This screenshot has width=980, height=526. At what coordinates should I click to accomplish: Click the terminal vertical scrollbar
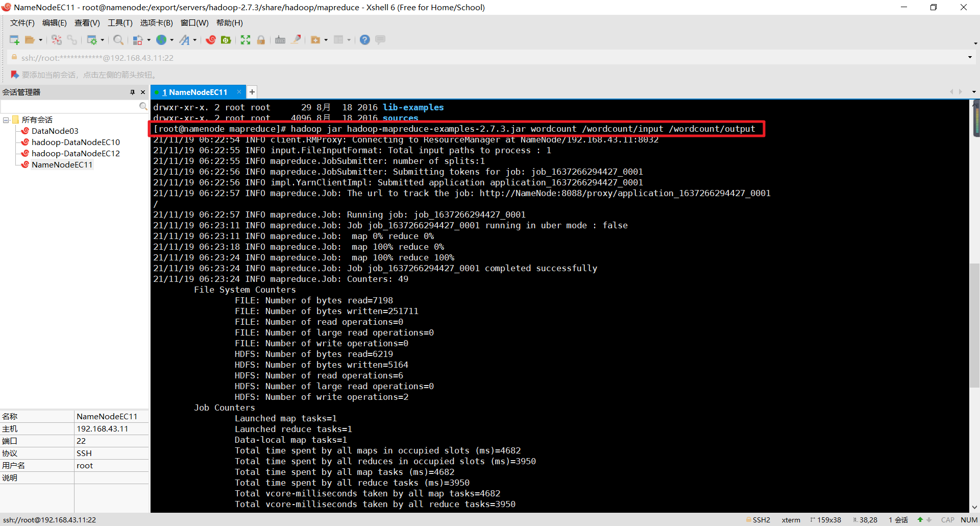[x=974, y=326]
